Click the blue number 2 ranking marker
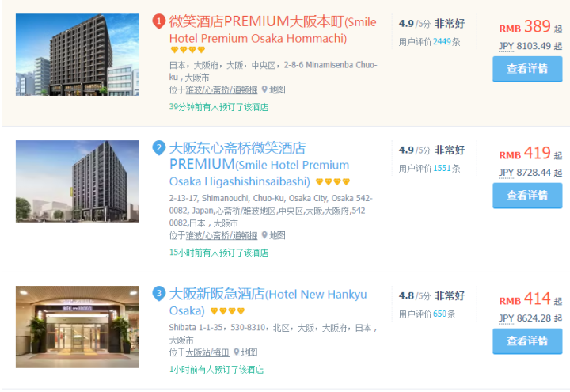 coord(159,148)
